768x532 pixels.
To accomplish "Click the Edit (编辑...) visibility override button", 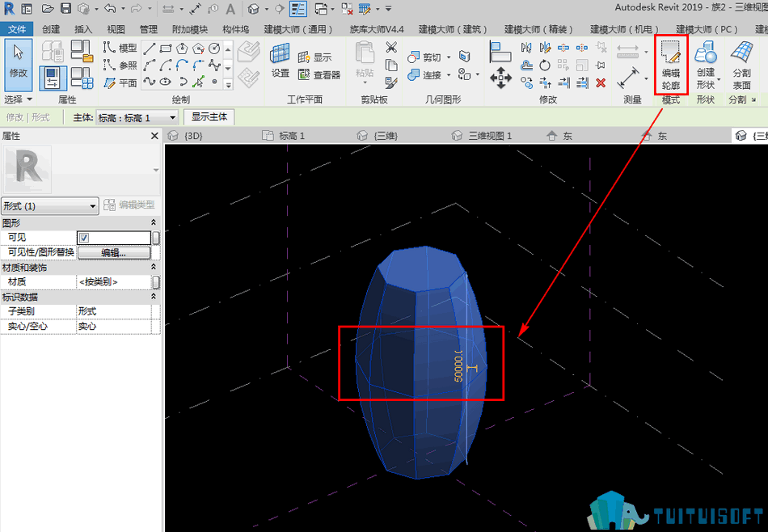I will [114, 253].
